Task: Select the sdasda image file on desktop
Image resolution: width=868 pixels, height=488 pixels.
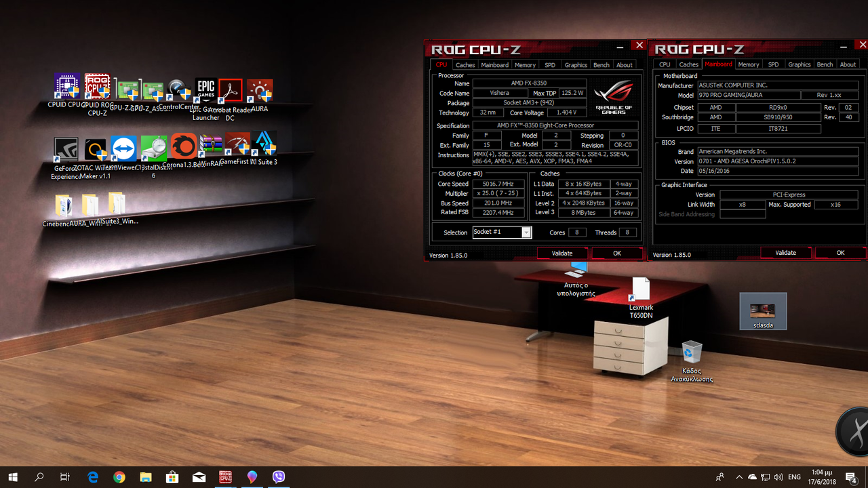Action: (x=763, y=310)
